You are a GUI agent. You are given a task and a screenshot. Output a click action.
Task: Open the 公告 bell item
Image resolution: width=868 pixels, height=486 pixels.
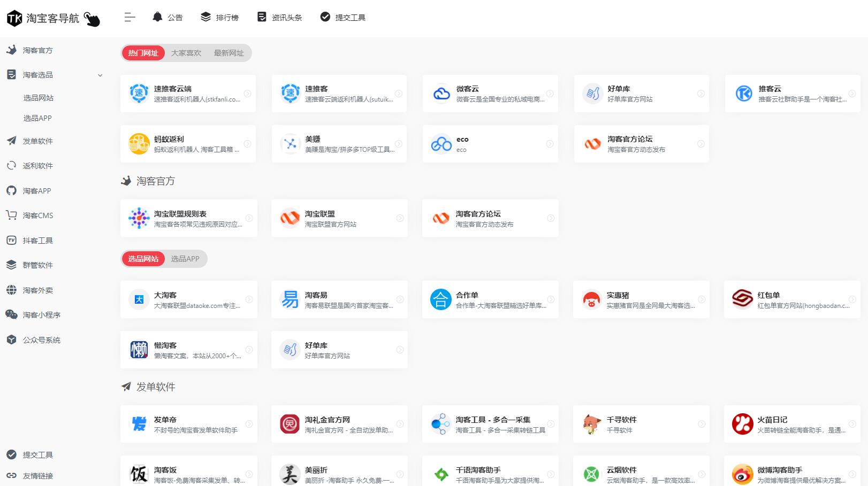[167, 17]
